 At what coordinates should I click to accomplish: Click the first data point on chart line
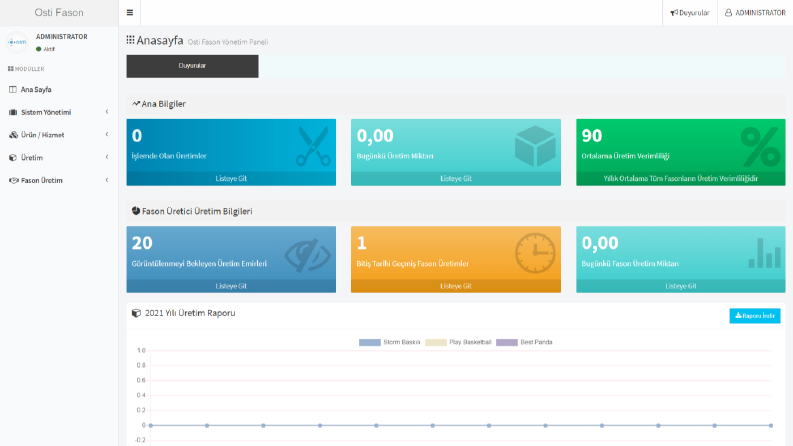click(151, 425)
